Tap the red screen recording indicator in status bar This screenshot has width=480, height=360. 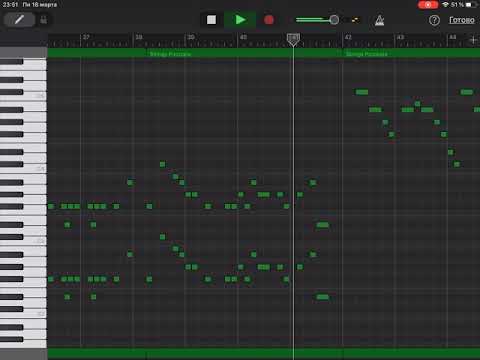click(x=428, y=5)
